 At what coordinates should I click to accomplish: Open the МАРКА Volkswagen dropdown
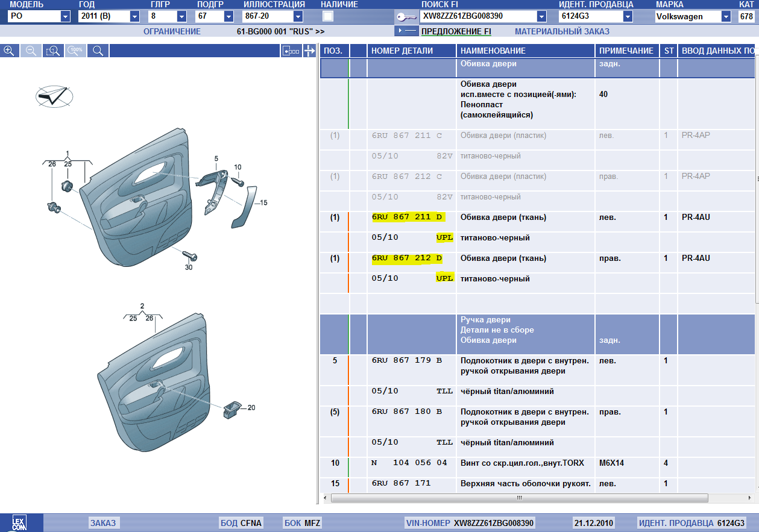726,17
